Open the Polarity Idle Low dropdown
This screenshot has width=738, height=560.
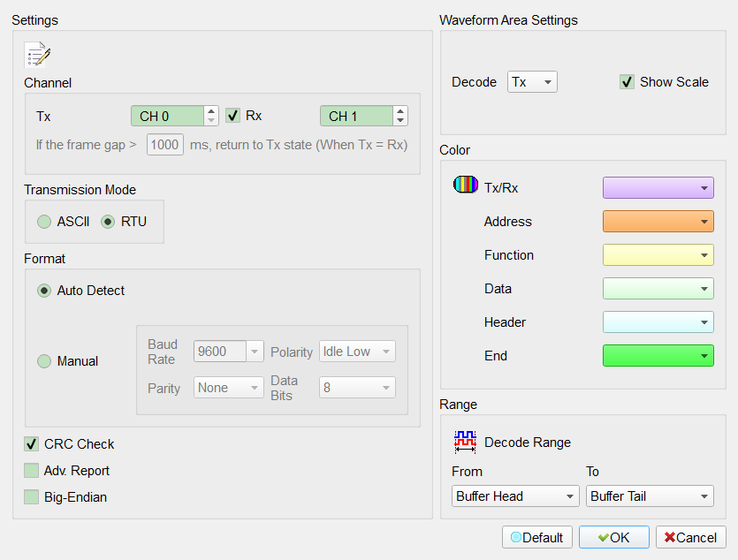pyautogui.click(x=357, y=352)
